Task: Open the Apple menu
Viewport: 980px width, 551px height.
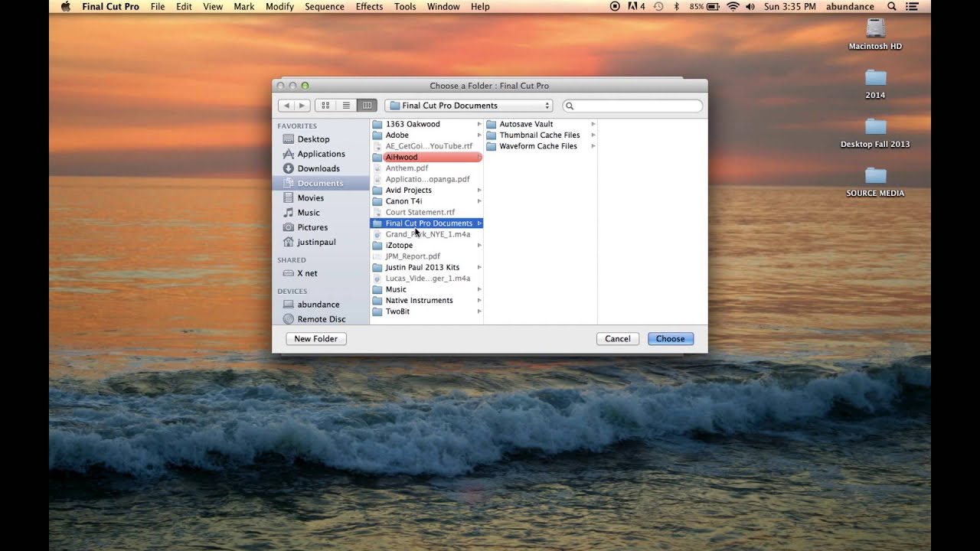Action: tap(66, 6)
